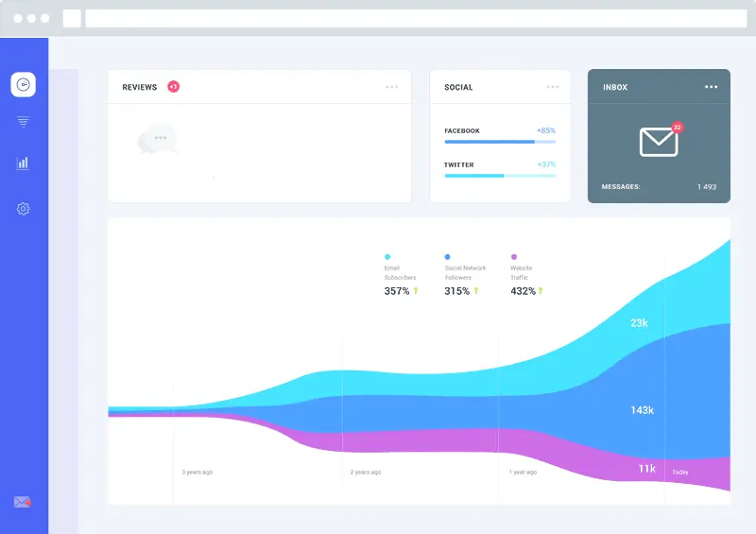The image size is (756, 534).
Task: Open the settings gear in sidebar
Action: (23, 208)
